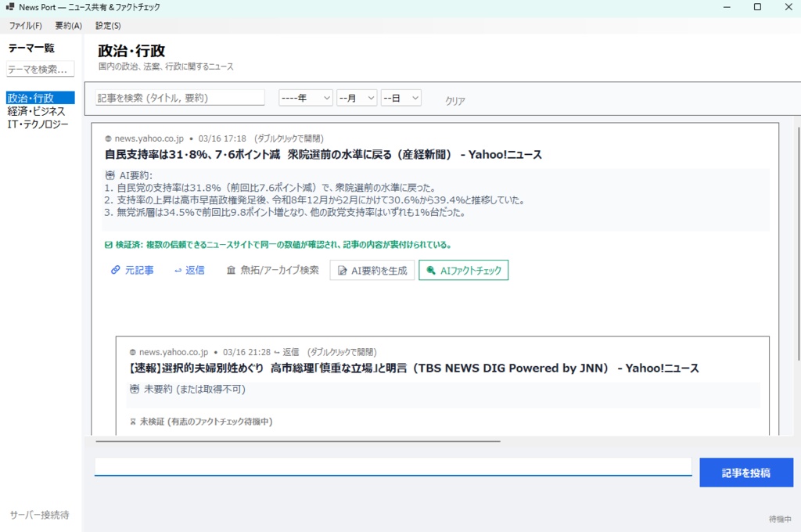The height and width of the screenshot is (532, 801).
Task: Click the News Port icon in the title bar
Action: coord(11,7)
